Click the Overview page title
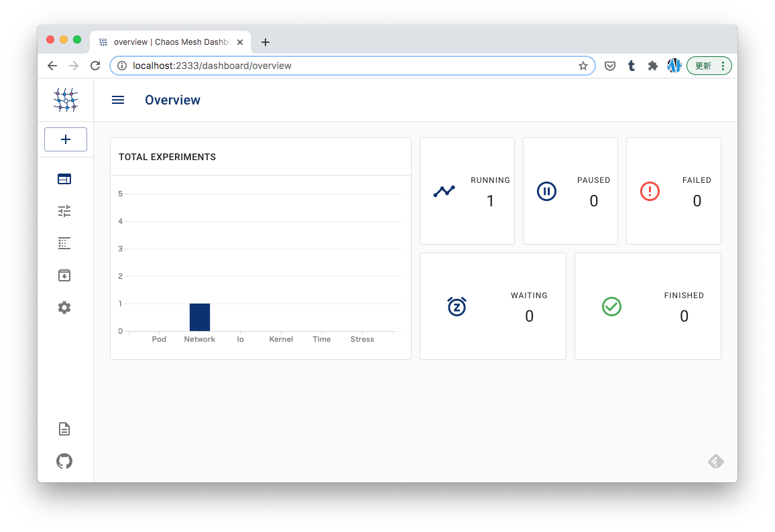 172,101
